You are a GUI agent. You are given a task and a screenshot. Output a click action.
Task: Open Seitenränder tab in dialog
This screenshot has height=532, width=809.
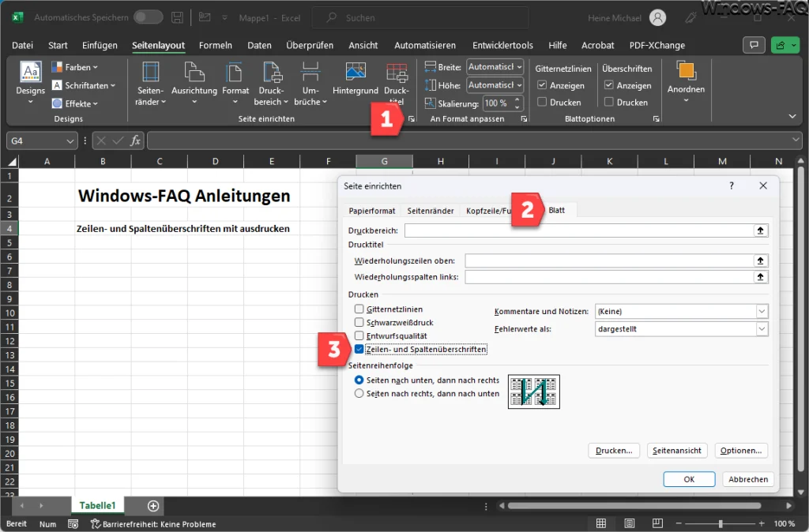pos(431,211)
